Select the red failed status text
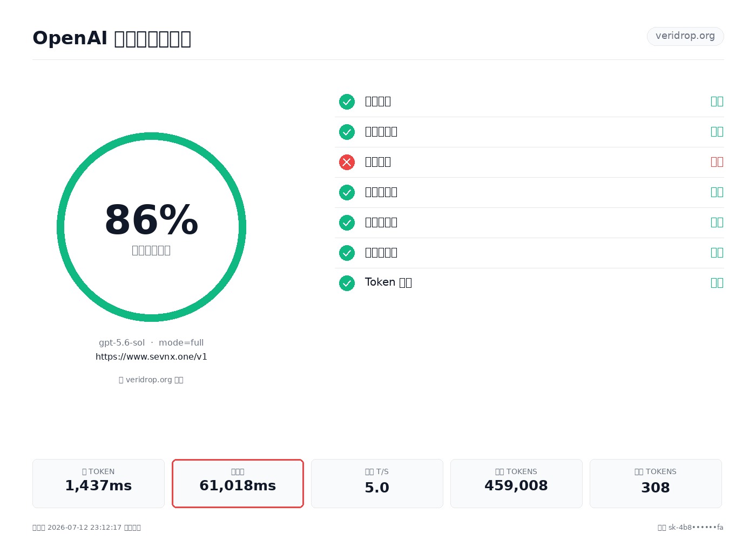Viewport: 756px width, 540px height. click(717, 162)
